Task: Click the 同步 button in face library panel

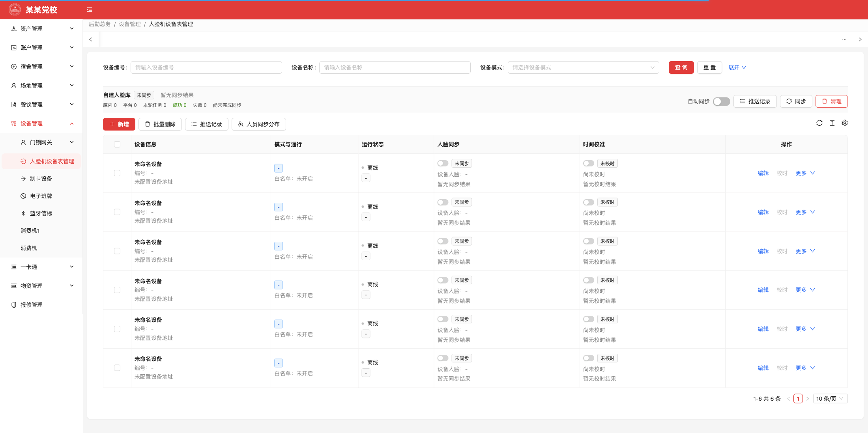Action: pos(796,101)
